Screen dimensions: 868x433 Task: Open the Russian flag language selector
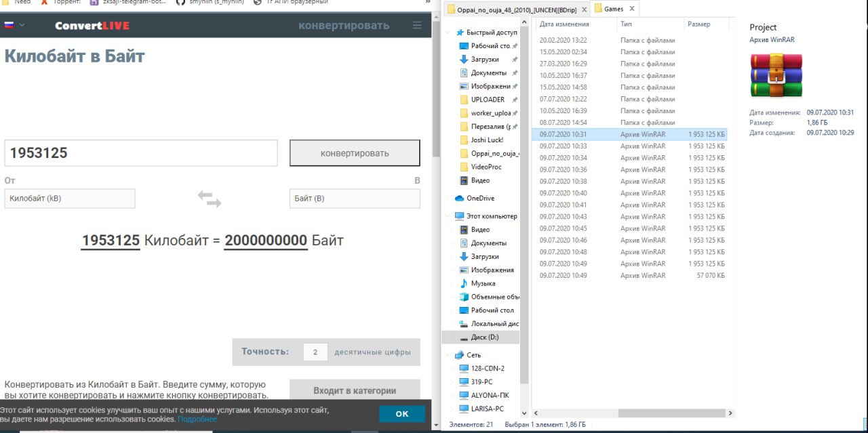[x=9, y=25]
